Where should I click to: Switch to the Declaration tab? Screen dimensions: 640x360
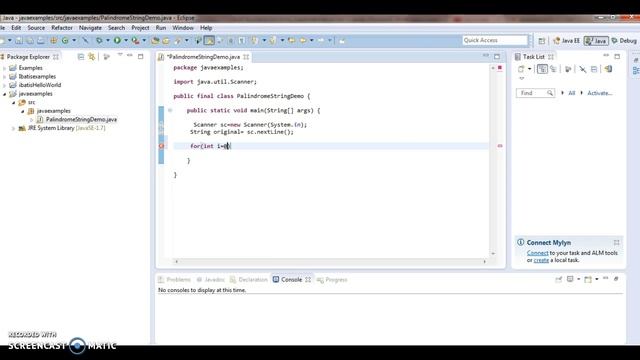click(249, 280)
